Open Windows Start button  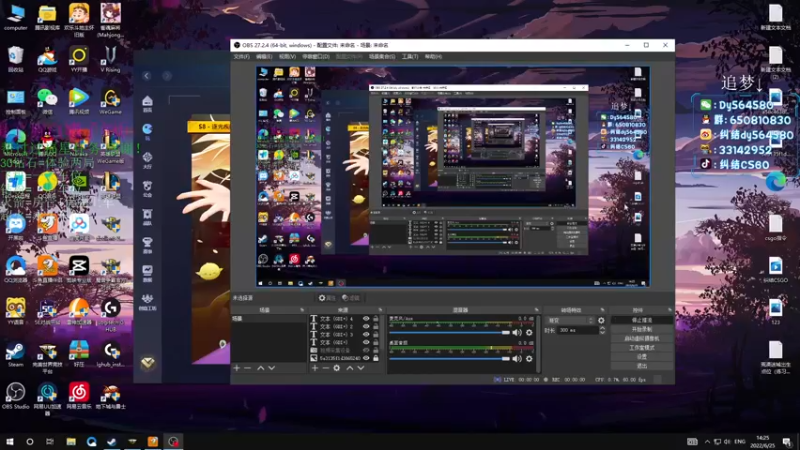point(10,441)
